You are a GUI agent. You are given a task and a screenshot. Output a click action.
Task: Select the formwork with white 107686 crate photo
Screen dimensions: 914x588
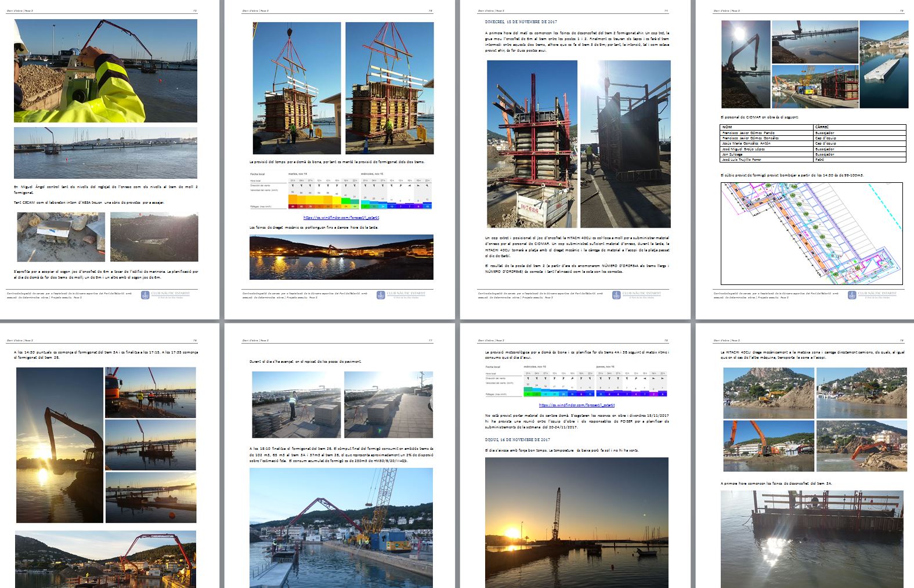(x=532, y=144)
